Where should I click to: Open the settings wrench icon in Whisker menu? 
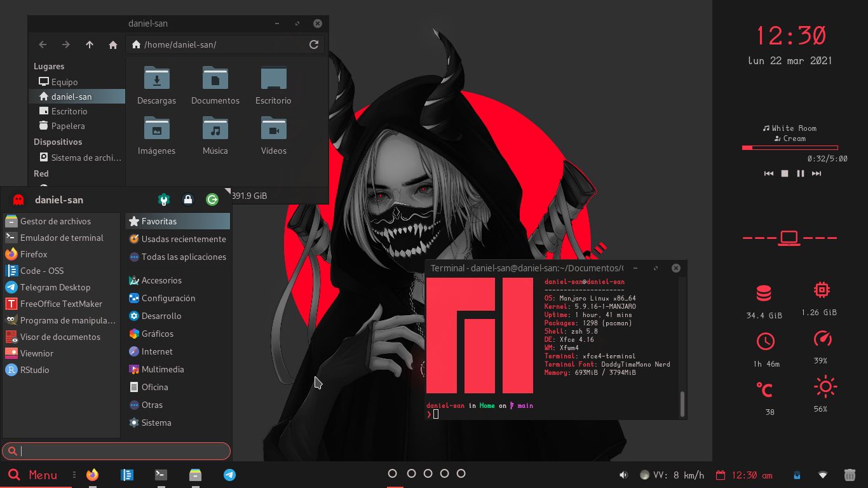(164, 200)
